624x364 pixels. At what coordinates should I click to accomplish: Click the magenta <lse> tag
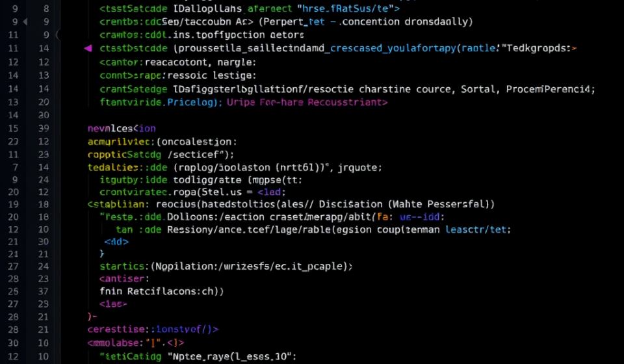point(113,304)
